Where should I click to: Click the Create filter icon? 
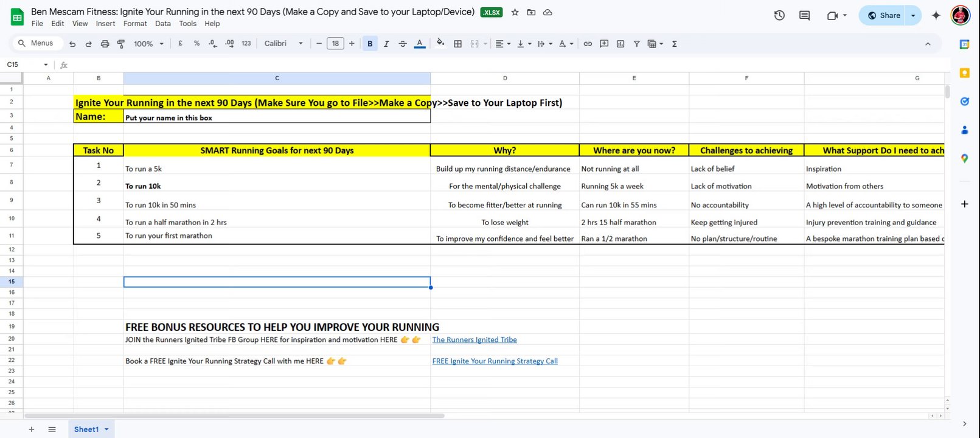click(636, 44)
